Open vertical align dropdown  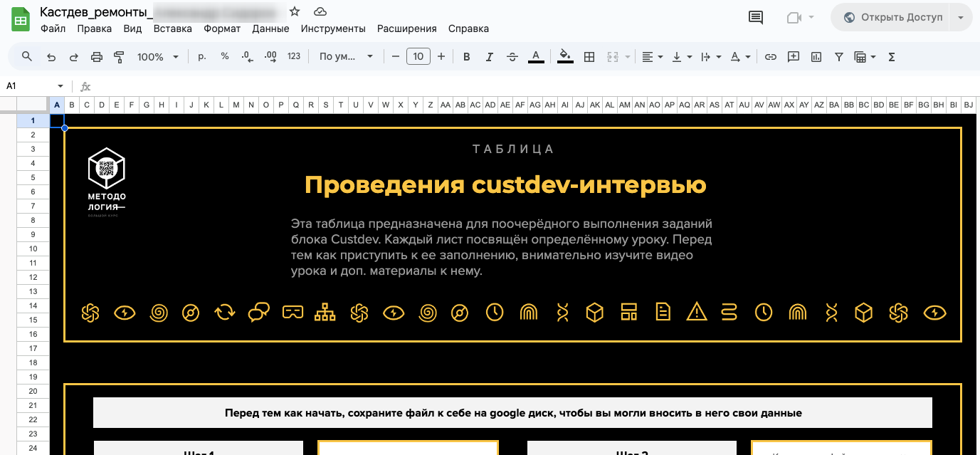pyautogui.click(x=682, y=57)
